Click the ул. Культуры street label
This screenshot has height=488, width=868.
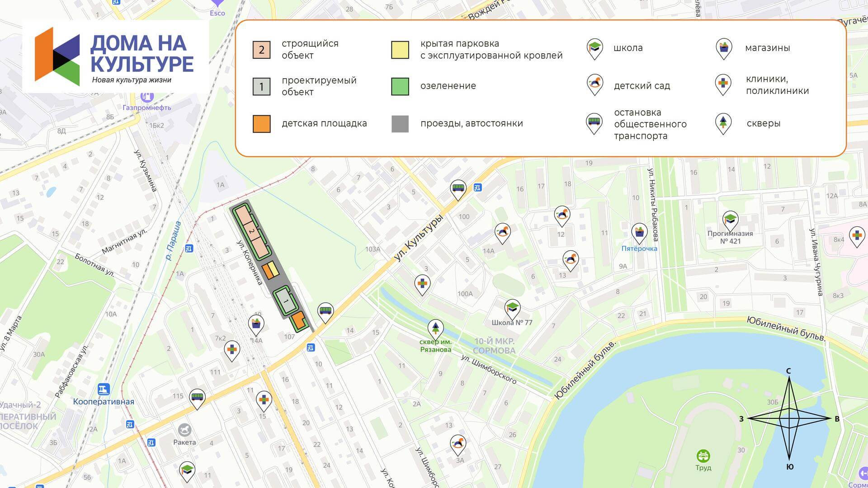click(x=418, y=237)
